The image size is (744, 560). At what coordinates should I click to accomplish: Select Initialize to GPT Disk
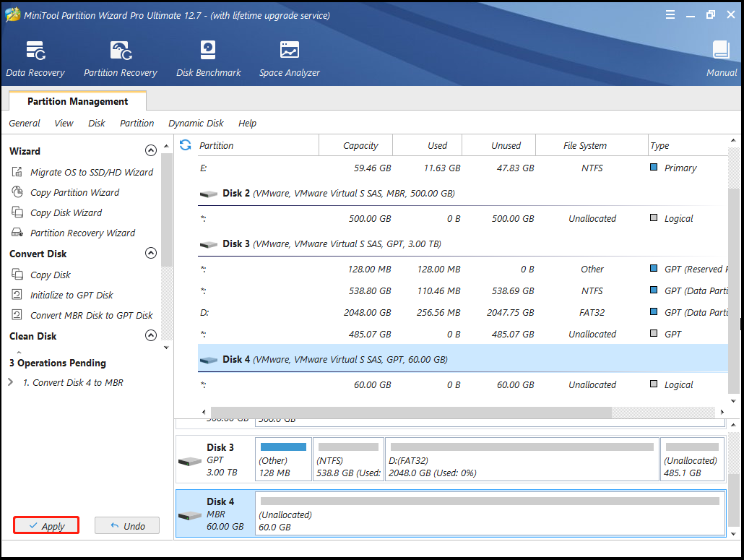coord(72,295)
